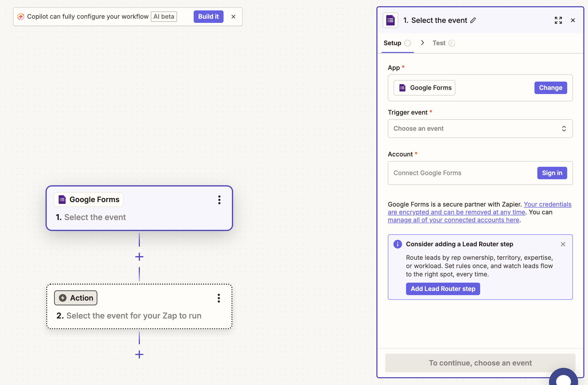Sign in to connect Google Forms
Viewport: 588px width, 385px height.
552,173
